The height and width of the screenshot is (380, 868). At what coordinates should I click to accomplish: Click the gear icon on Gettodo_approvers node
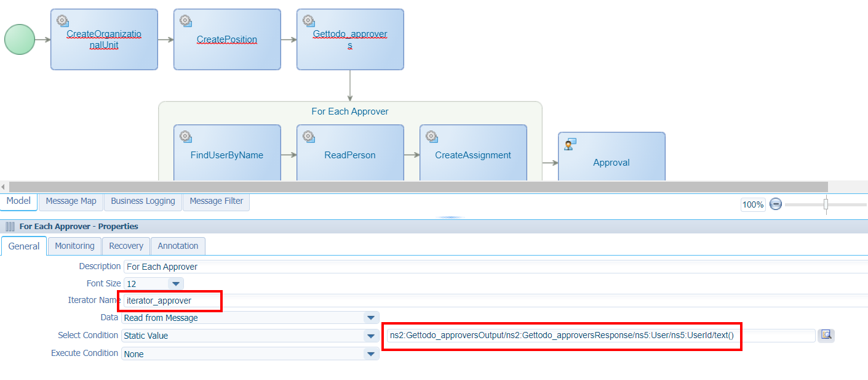[x=308, y=21]
